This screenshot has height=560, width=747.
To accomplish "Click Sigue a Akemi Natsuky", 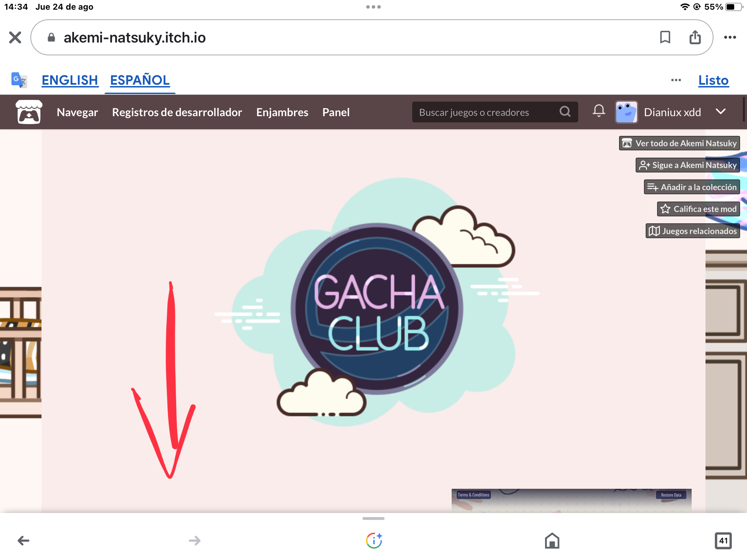I will [688, 165].
